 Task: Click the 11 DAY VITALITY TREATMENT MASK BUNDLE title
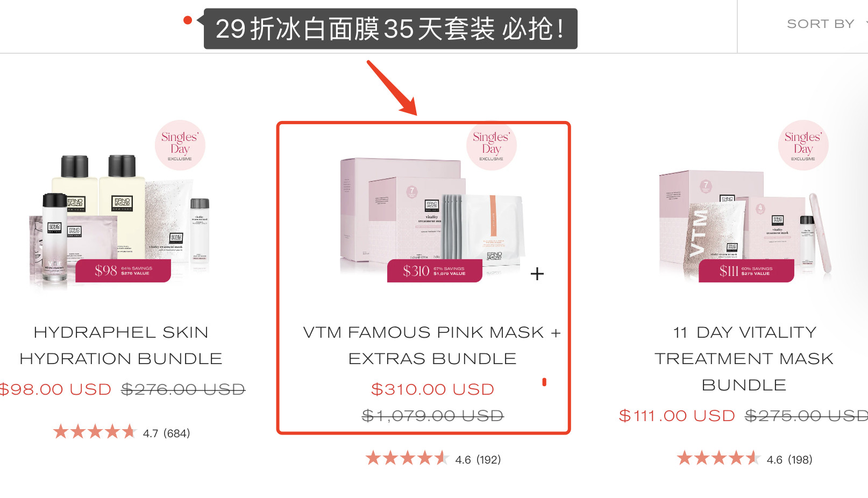pos(744,358)
